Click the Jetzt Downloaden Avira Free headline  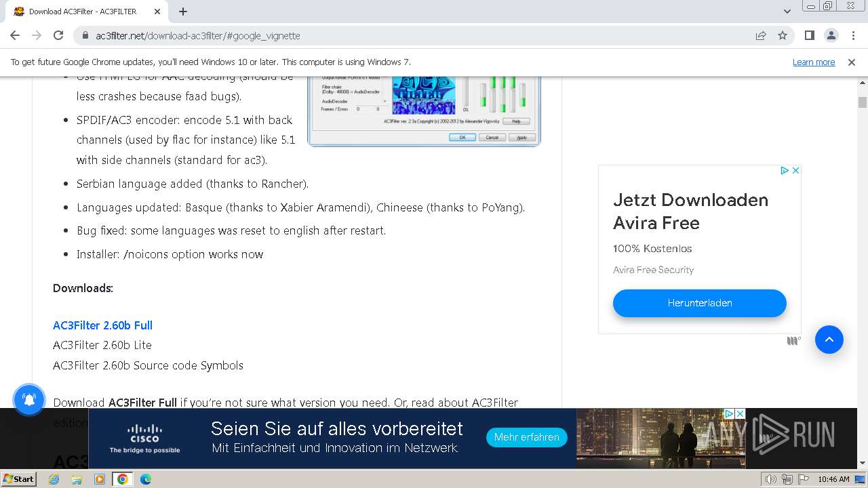[x=690, y=211]
